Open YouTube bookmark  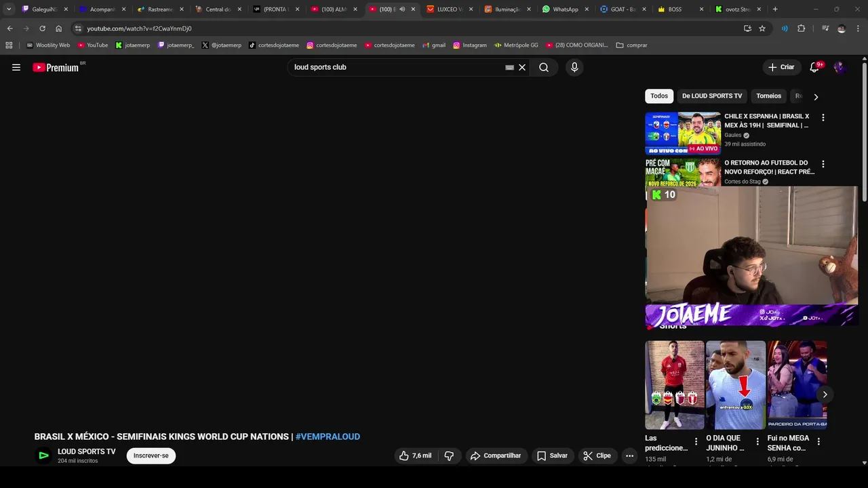click(92, 45)
